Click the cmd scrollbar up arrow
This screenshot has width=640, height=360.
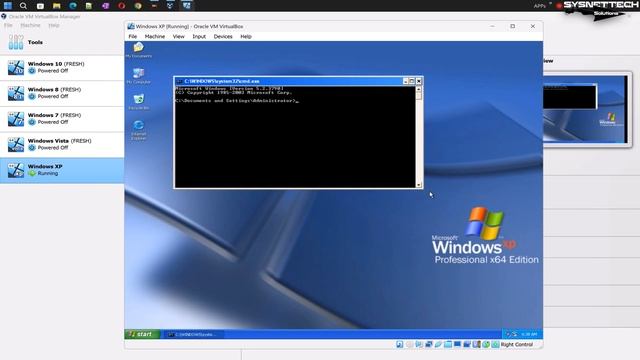point(418,89)
